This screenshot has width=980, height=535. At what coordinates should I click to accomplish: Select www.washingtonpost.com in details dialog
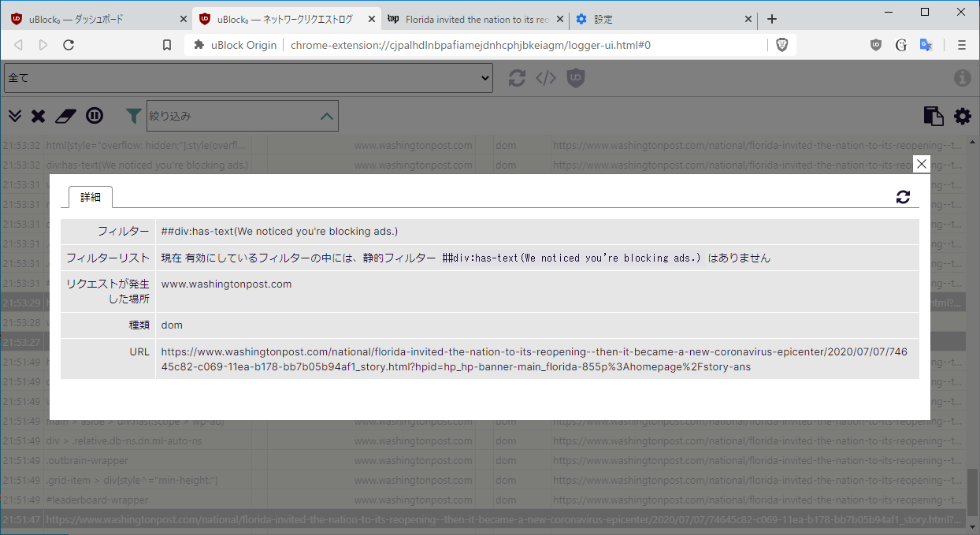(226, 284)
